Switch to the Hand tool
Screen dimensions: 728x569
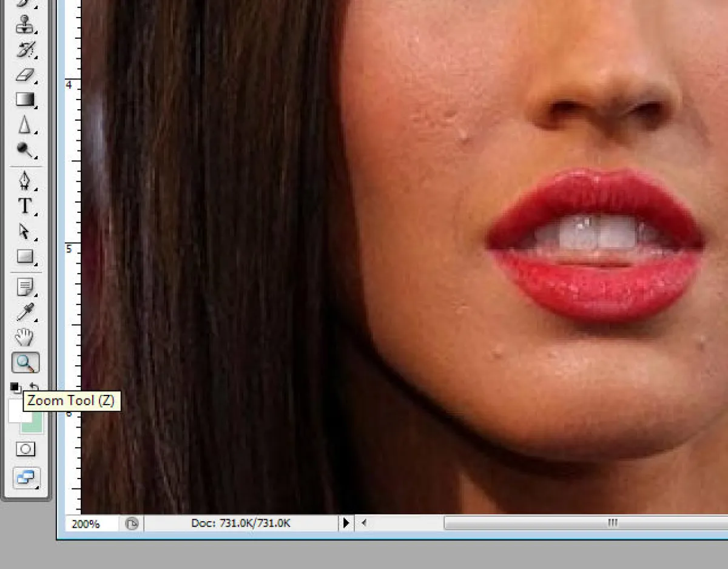[x=24, y=337]
